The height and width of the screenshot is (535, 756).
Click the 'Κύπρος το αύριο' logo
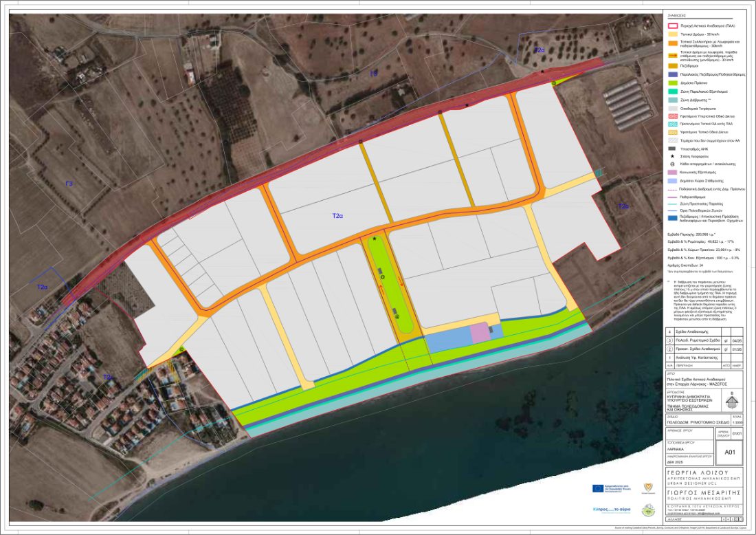[611, 510]
